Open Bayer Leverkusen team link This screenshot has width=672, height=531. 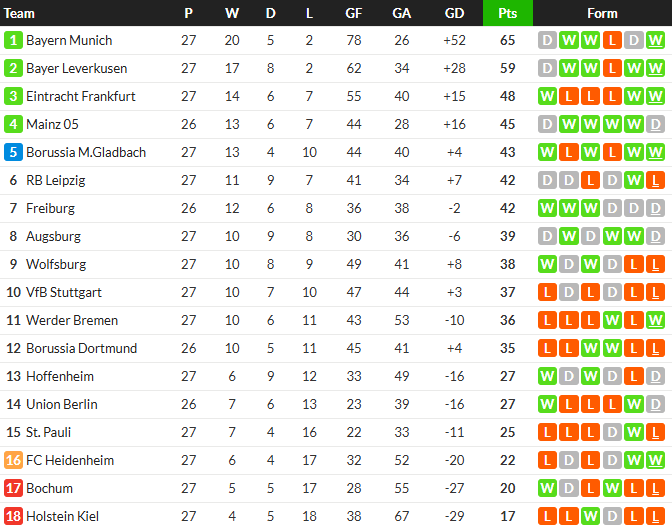(75, 69)
